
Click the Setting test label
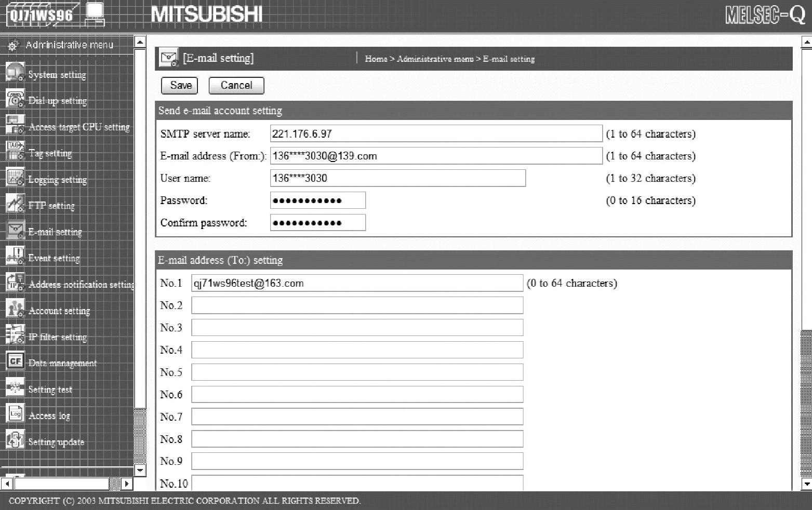click(50, 390)
